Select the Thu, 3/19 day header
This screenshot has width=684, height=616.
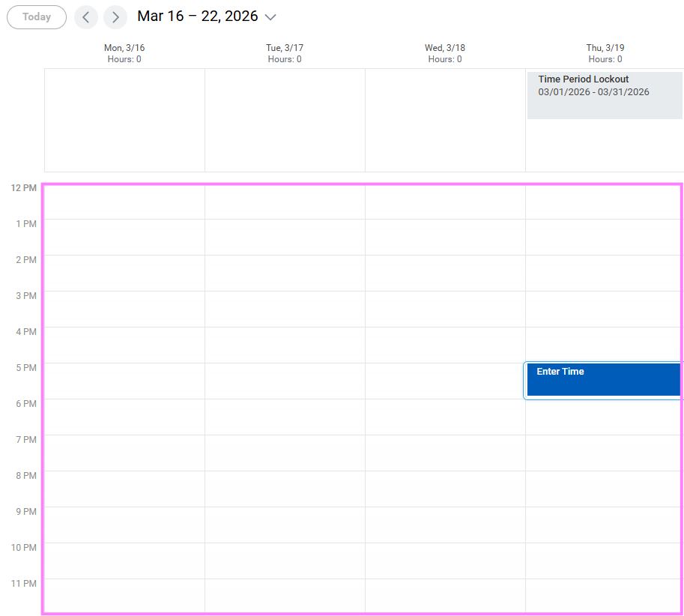click(605, 53)
